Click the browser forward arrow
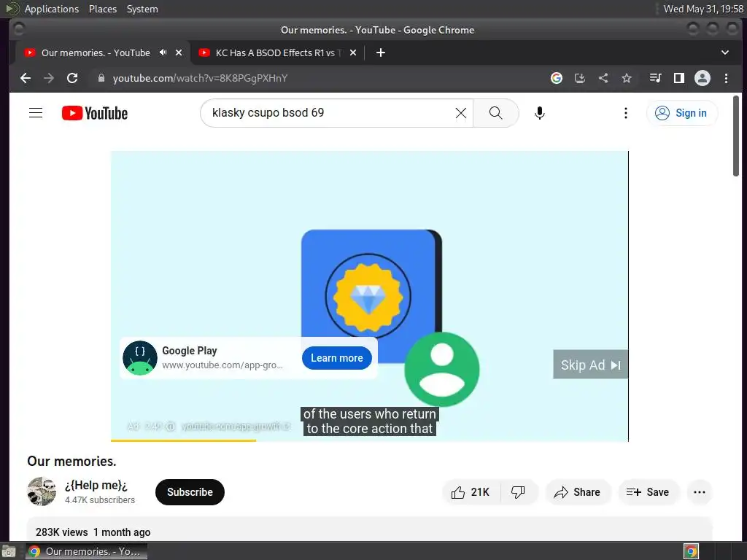The image size is (747, 560). point(49,78)
